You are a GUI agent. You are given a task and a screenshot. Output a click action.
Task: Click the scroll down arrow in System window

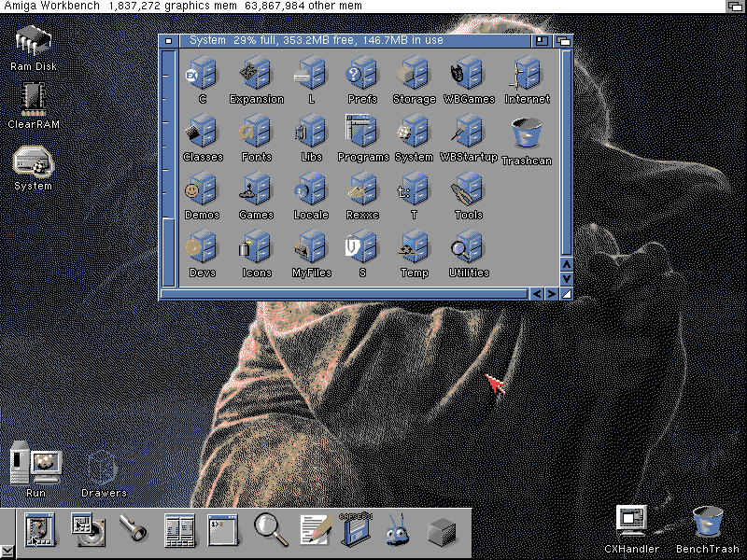pyautogui.click(x=567, y=278)
